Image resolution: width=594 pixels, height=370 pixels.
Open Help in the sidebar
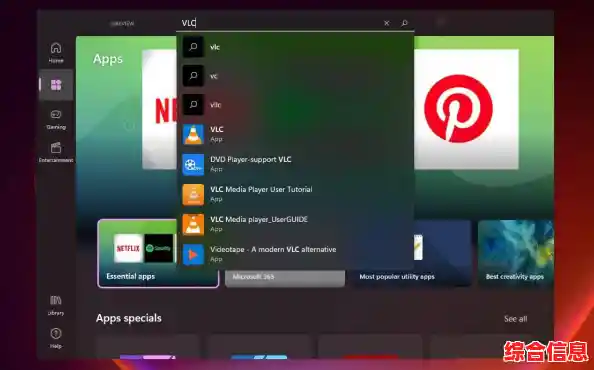(56, 338)
